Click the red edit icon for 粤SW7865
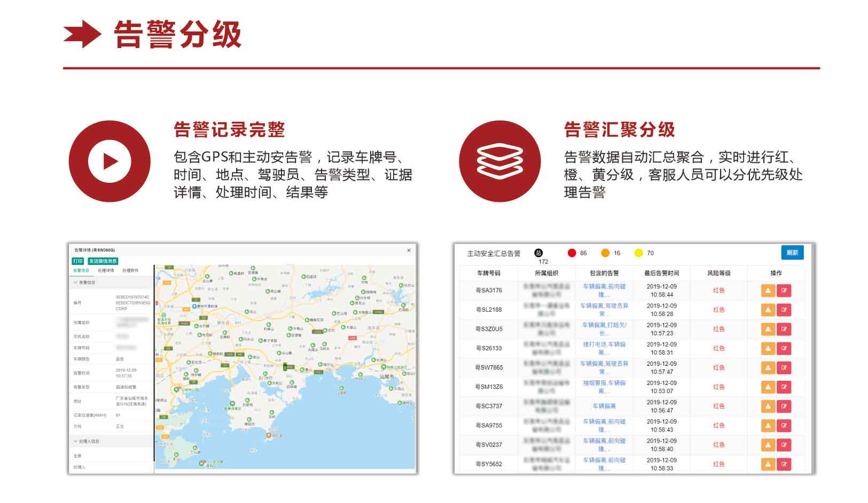 click(x=784, y=367)
